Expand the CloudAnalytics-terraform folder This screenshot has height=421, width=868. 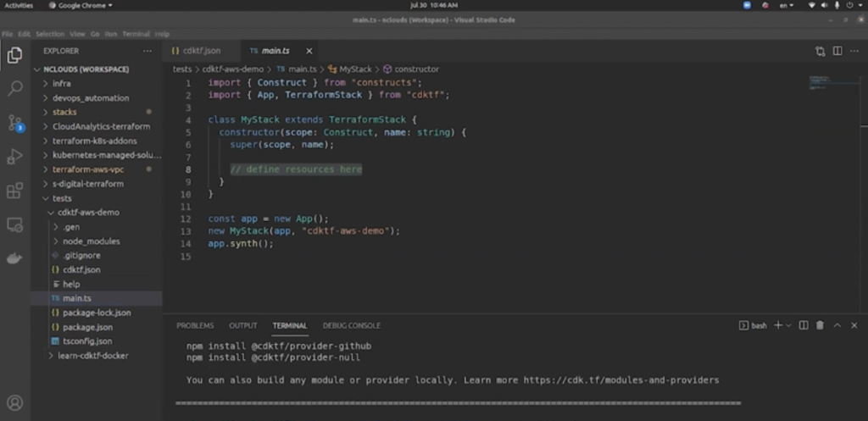click(x=97, y=126)
